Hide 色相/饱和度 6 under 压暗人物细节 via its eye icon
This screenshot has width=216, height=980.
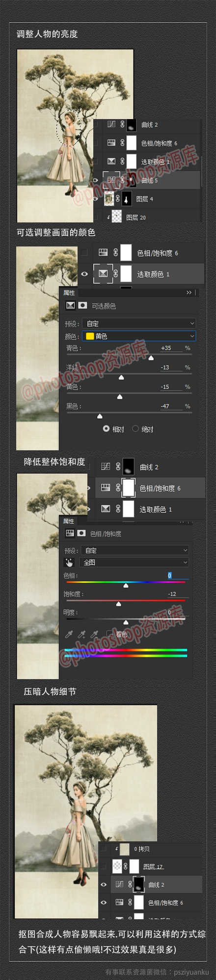[104, 902]
